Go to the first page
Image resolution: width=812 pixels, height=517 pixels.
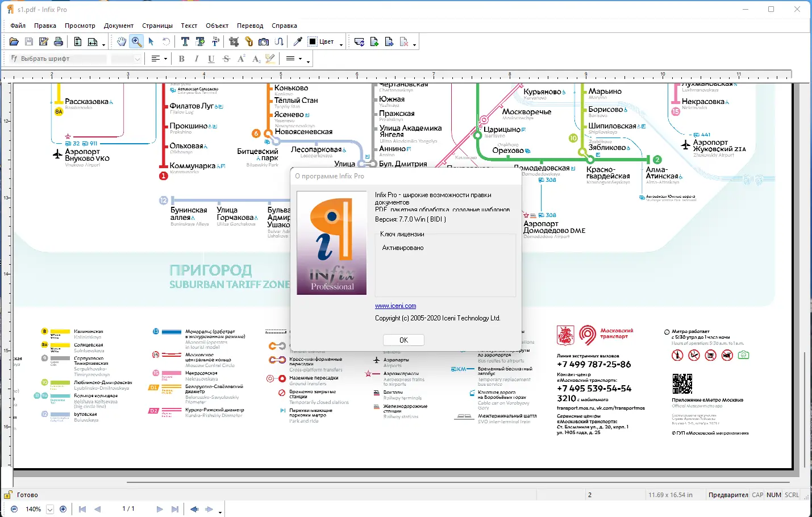(82, 509)
